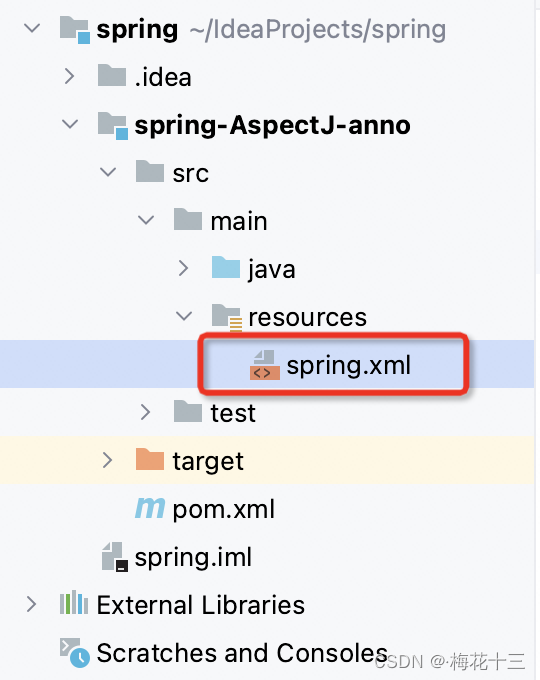This screenshot has width=540, height=680.
Task: Click the spring project module folder icon
Action: pos(75,29)
